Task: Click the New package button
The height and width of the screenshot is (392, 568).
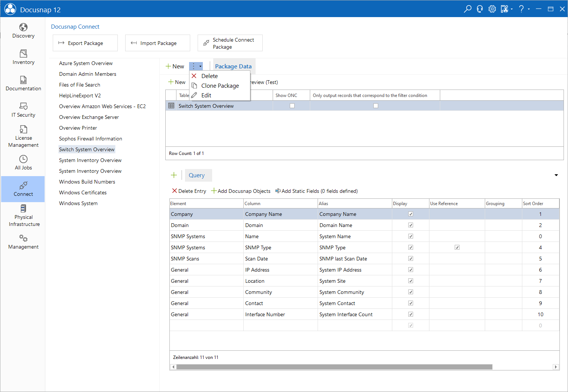Action: tap(175, 66)
